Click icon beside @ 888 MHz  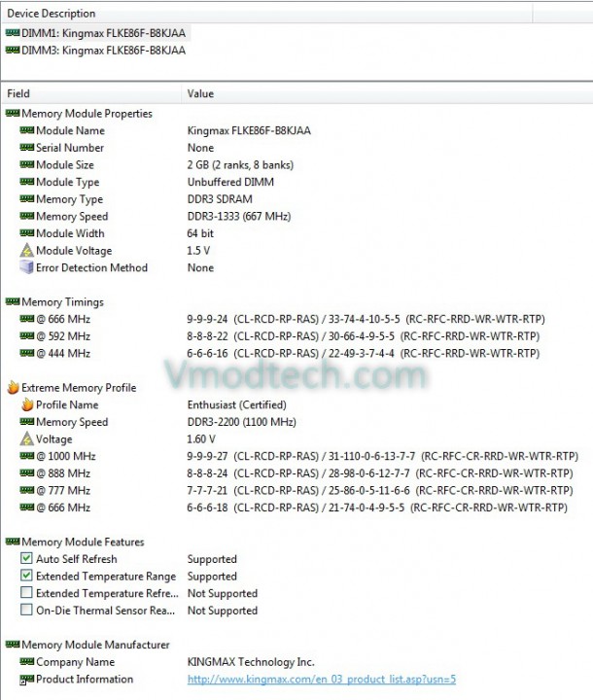(27, 472)
